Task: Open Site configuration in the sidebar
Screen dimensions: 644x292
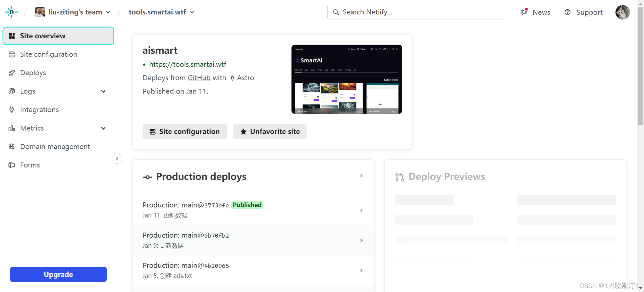Action: pyautogui.click(x=58, y=54)
